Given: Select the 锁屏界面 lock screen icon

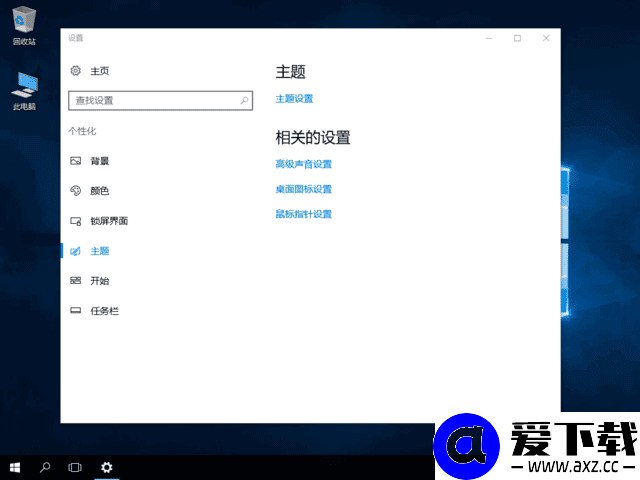Looking at the screenshot, I should pyautogui.click(x=76, y=221).
